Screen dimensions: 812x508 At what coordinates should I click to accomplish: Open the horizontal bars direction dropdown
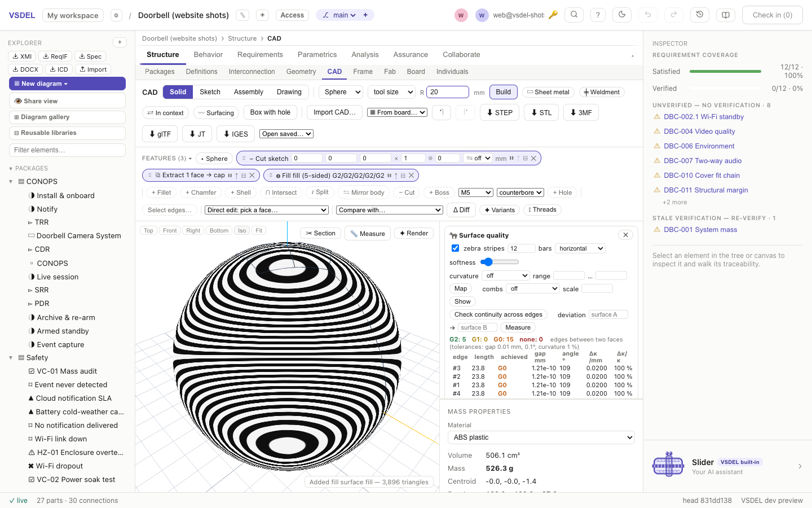point(580,248)
